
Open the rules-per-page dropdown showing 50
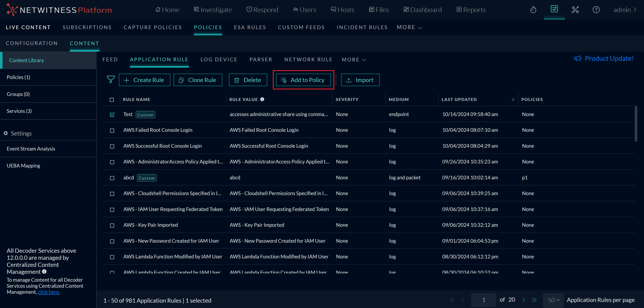553,300
